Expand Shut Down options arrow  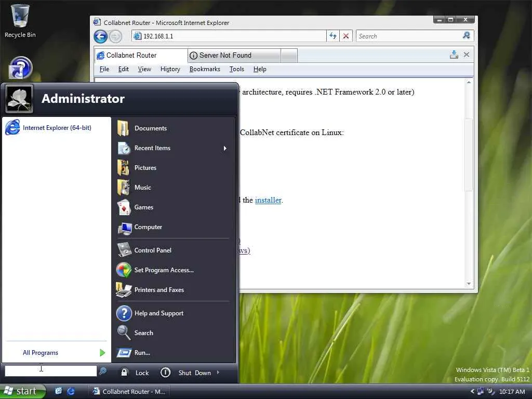coord(218,373)
